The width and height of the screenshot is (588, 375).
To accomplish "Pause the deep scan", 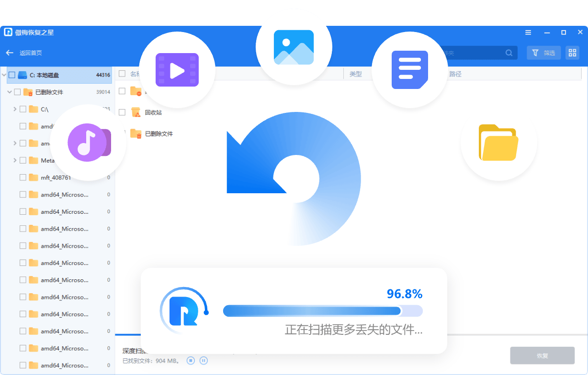I will 204,360.
